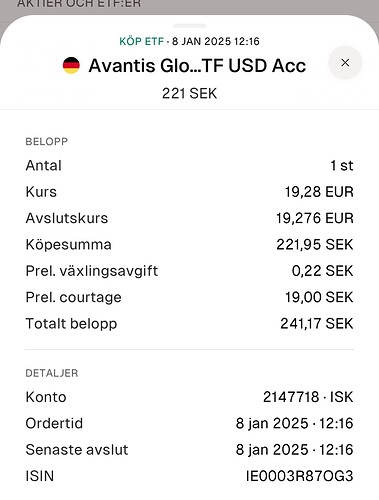379x500 pixels.
Task: Tap the account 2147718 · ISK value
Action: pos(308,397)
